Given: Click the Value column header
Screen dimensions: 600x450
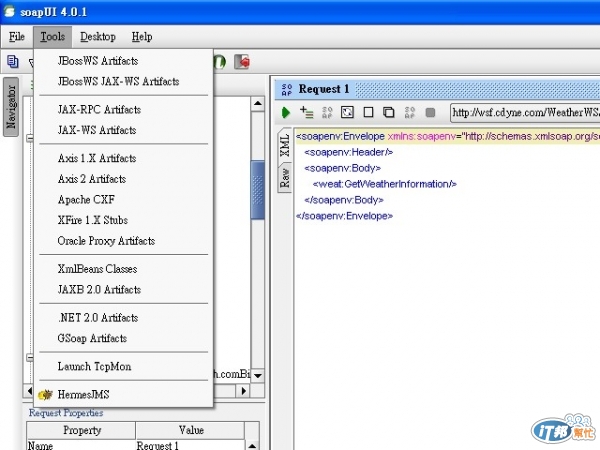Looking at the screenshot, I should (190, 430).
